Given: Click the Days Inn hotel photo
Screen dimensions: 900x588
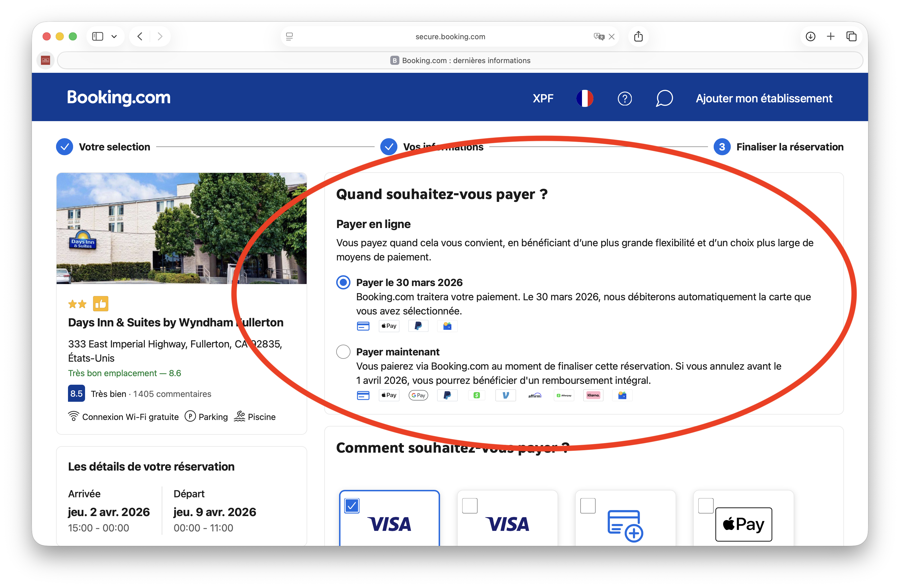Looking at the screenshot, I should coord(181,228).
